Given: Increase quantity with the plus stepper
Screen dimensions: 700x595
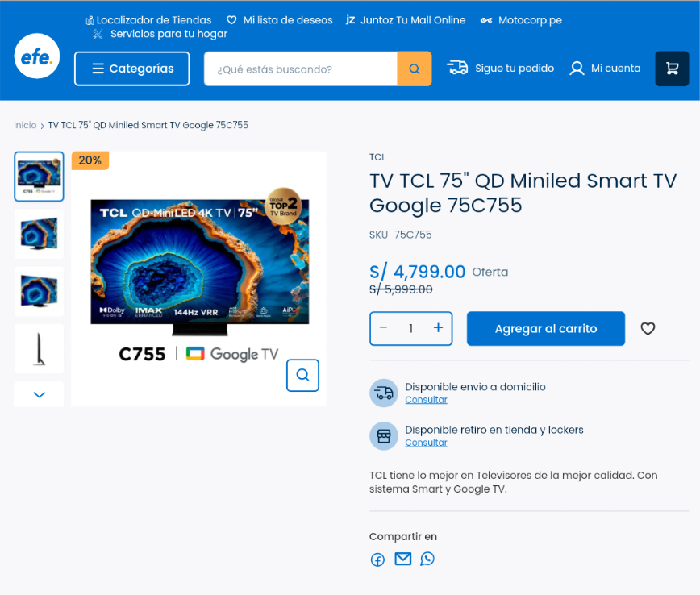Looking at the screenshot, I should point(438,328).
